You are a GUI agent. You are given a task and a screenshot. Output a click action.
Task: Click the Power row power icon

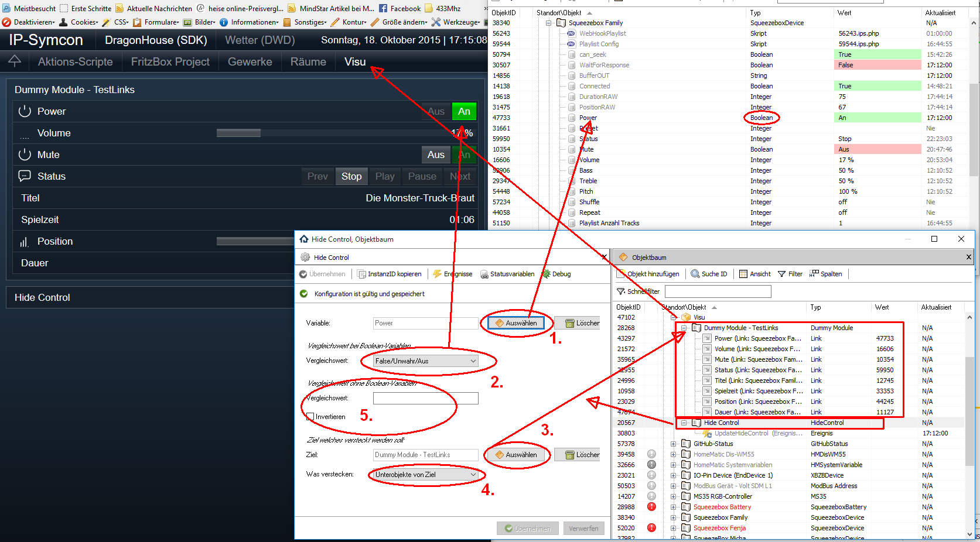(x=25, y=111)
